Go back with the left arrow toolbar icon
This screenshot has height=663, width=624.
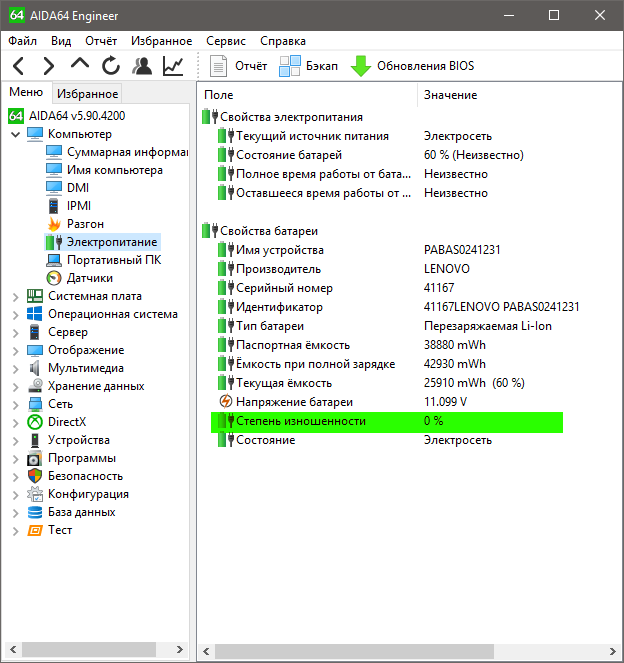[19, 66]
